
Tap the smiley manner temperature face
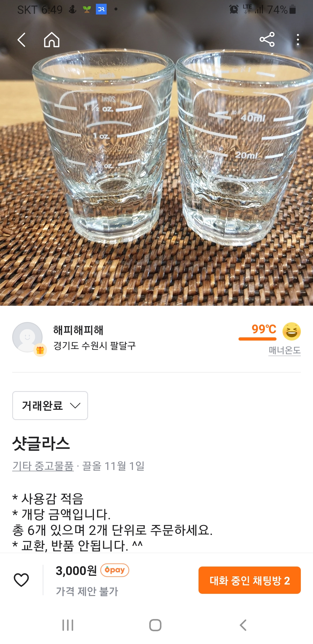coord(291,331)
